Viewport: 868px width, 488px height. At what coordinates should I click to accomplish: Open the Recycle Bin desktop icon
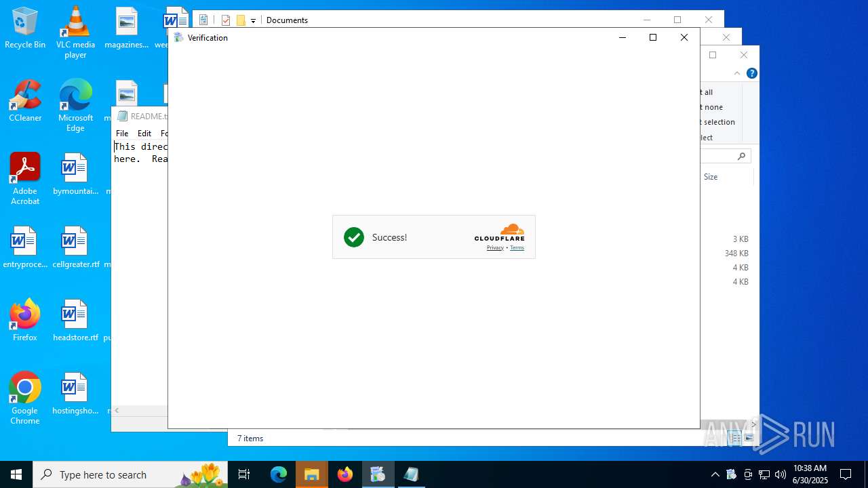point(25,28)
